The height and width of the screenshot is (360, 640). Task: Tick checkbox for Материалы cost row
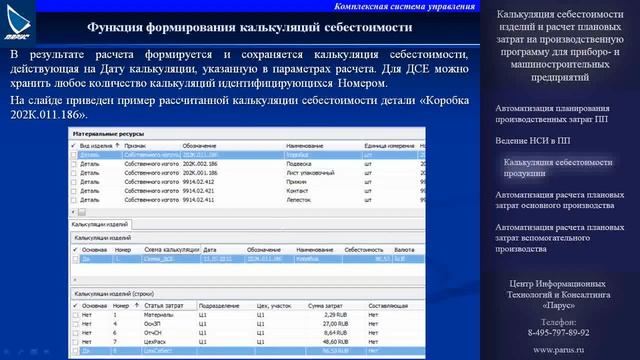tap(76, 315)
